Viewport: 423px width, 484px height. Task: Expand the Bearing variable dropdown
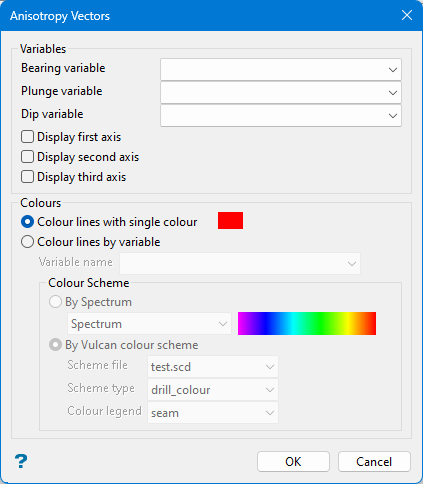click(x=281, y=69)
